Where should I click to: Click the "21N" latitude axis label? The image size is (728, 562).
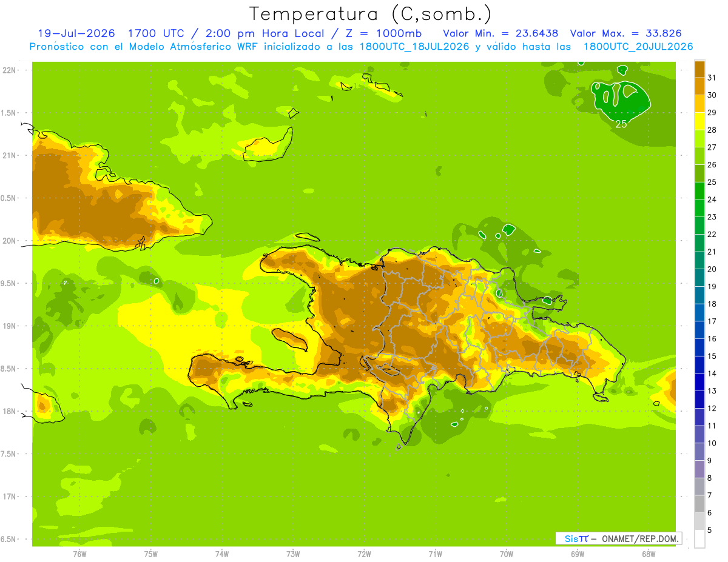[x=9, y=156]
